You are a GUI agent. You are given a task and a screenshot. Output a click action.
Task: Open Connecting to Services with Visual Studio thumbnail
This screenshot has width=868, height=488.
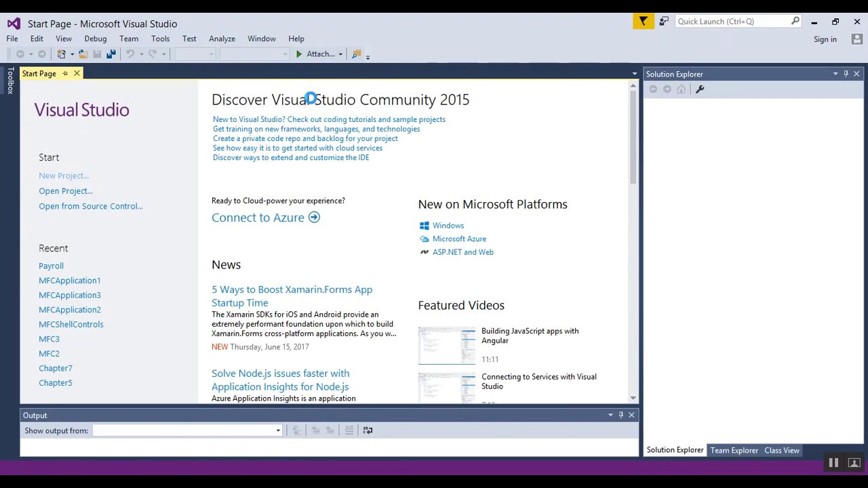coord(447,388)
